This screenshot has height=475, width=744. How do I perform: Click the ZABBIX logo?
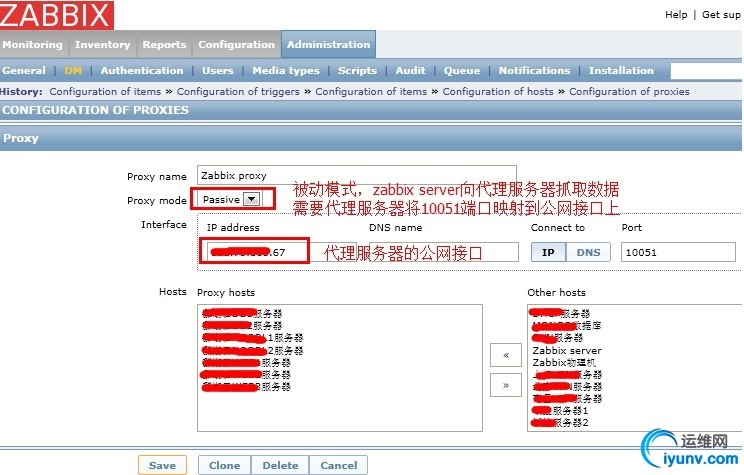click(x=56, y=14)
